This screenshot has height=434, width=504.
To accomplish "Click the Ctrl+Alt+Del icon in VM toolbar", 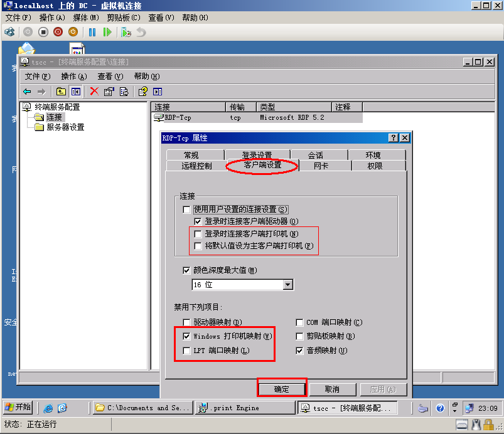I will tap(9, 32).
